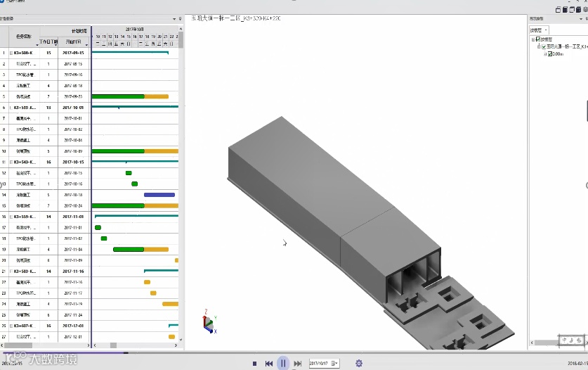588x370 pixels.
Task: Pause the simulation playback
Action: coord(283,363)
